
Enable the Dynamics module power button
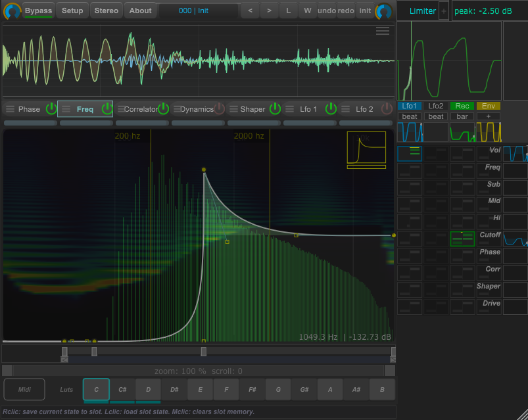[x=220, y=109]
